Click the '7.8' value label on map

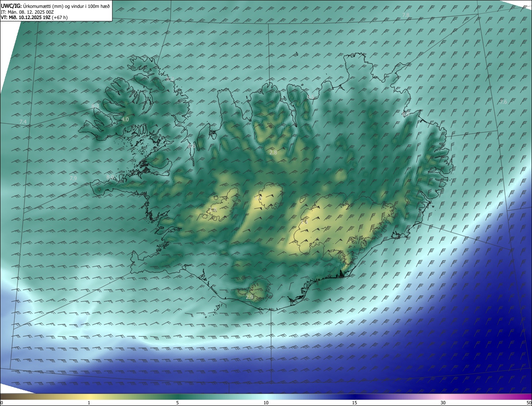[406, 15]
